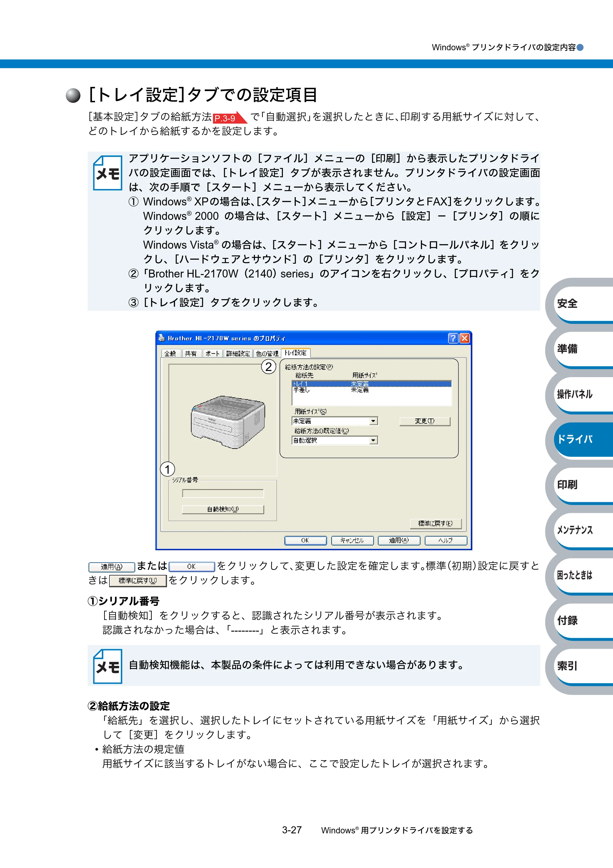Close the Brother HL-2170W properties dialog

(x=464, y=338)
